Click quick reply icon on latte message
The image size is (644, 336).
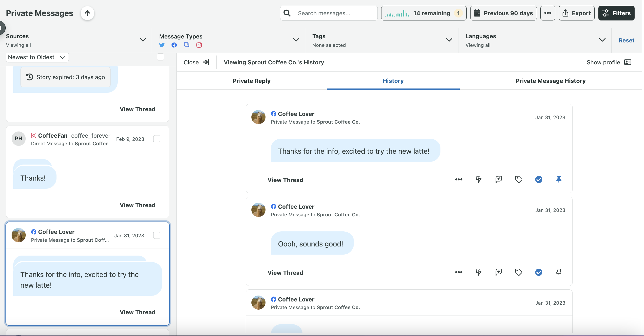tap(498, 179)
